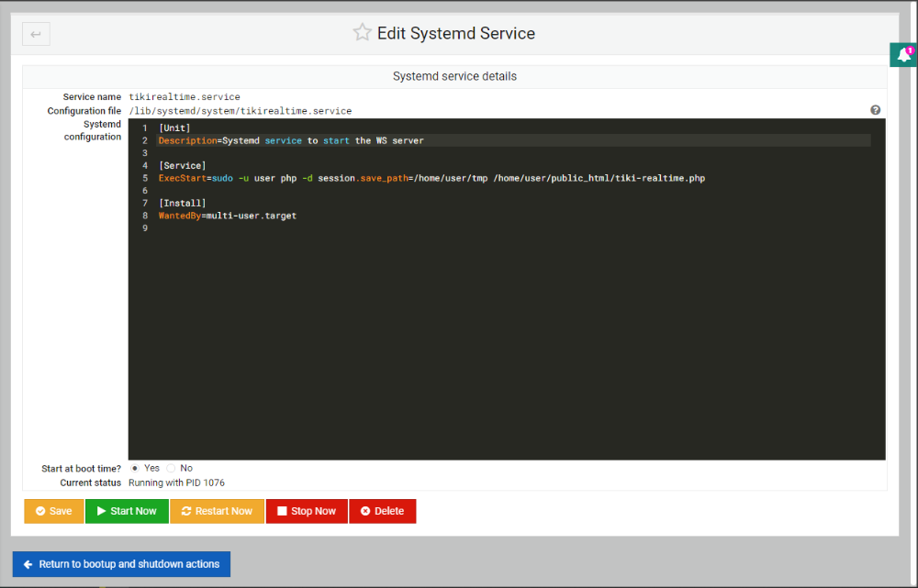
Task: Click the Edit Systemd Service title
Action: [x=456, y=33]
